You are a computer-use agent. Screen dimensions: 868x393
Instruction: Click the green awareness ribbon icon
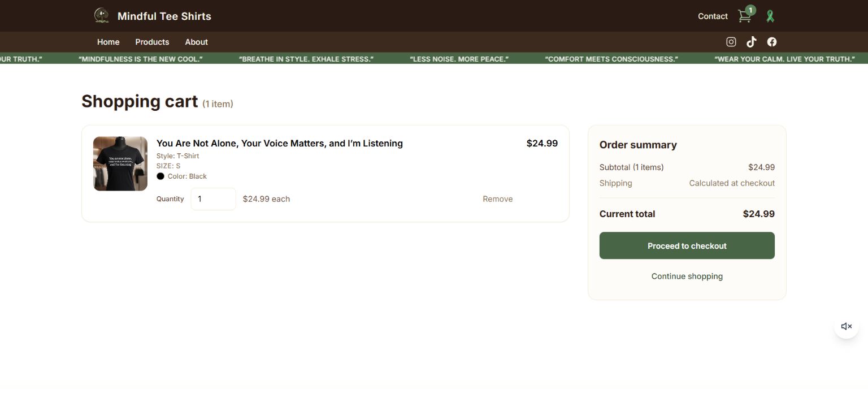coord(770,16)
